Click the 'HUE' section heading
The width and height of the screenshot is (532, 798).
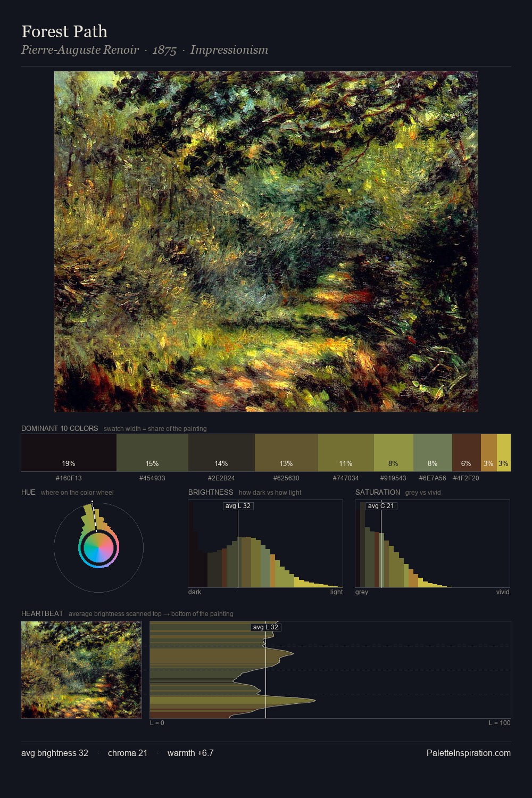[x=28, y=492]
